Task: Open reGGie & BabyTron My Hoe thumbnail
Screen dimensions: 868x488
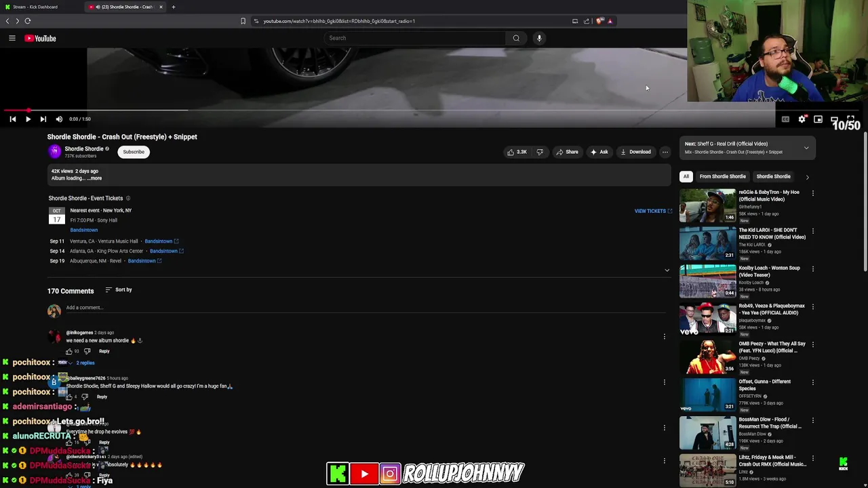Action: (707, 205)
